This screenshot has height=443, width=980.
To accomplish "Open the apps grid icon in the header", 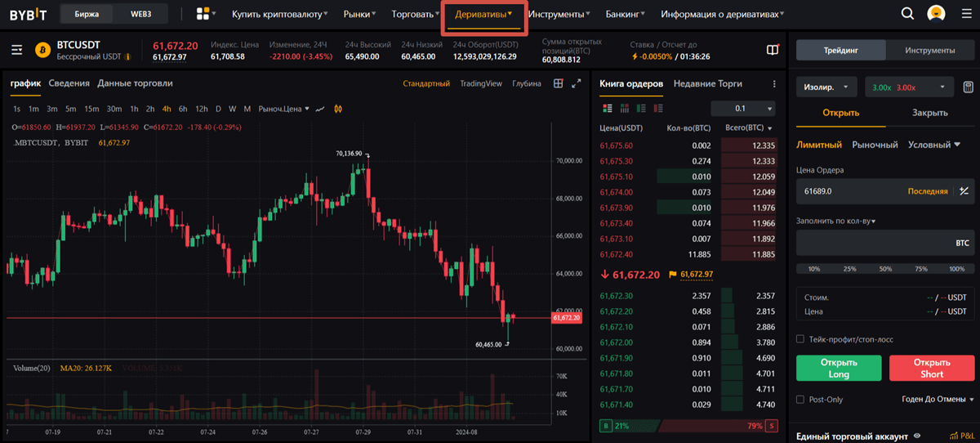I will click(203, 14).
